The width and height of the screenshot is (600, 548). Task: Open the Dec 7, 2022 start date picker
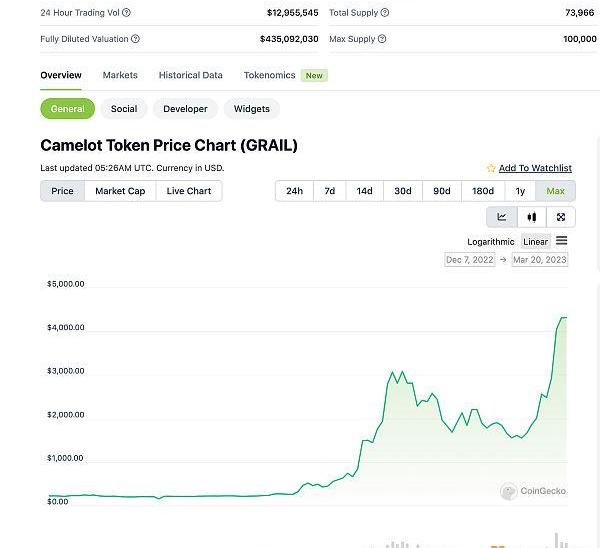pos(469,260)
